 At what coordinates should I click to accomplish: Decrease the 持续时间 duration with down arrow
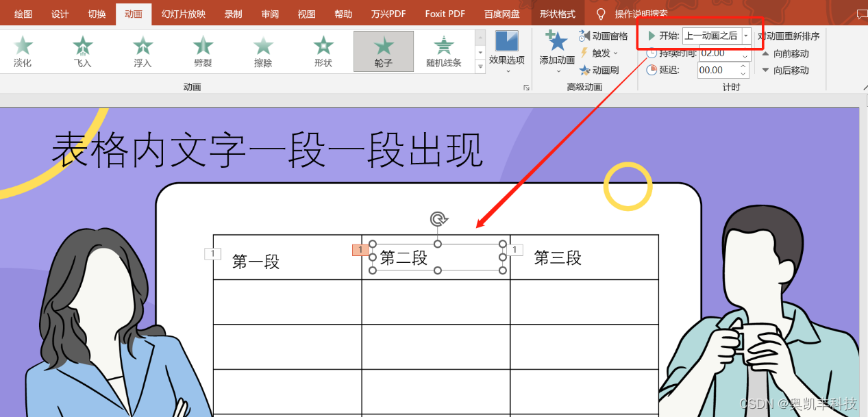[745, 57]
